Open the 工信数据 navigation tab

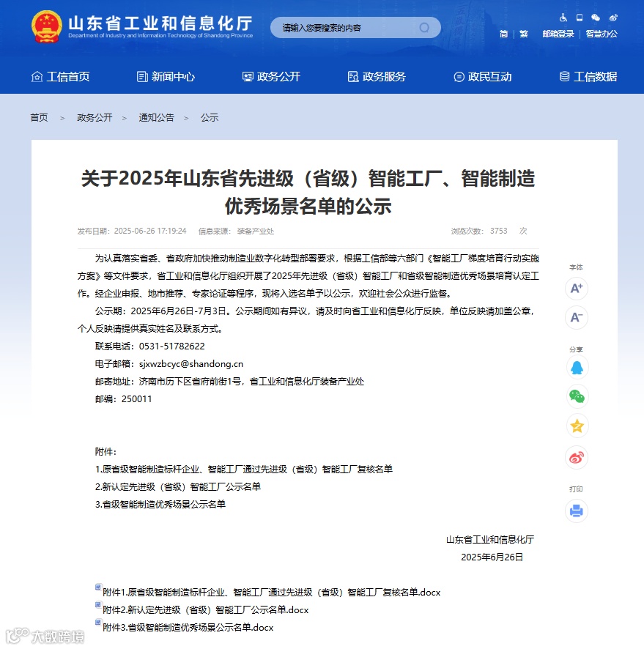coord(588,77)
